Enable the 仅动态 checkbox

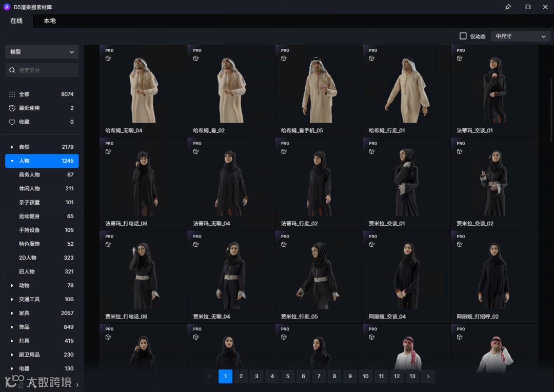click(x=463, y=36)
